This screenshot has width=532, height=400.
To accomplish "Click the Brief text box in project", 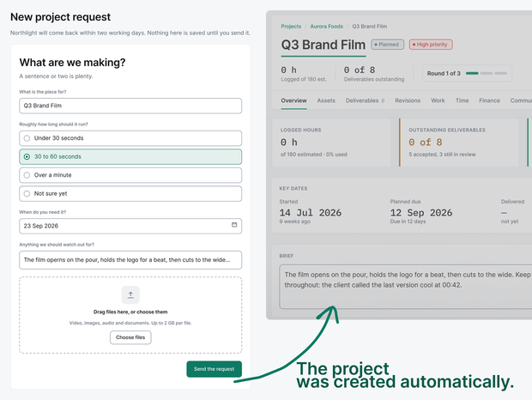I will 406,287.
